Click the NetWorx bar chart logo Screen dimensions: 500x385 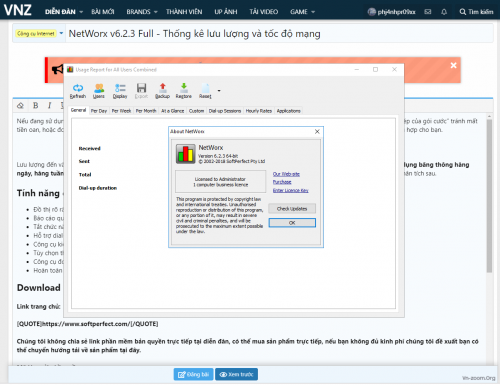pyautogui.click(x=185, y=154)
